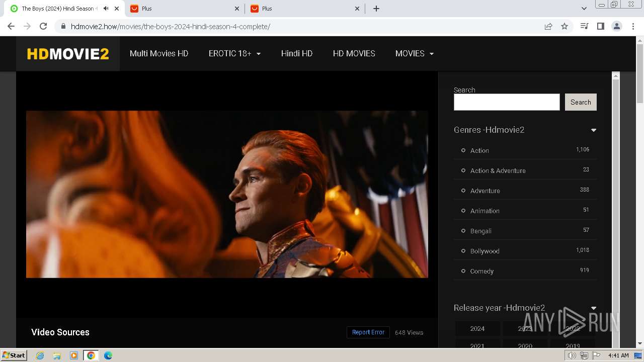This screenshot has height=362, width=644.
Task: Reload the current page
Action: (x=43, y=26)
